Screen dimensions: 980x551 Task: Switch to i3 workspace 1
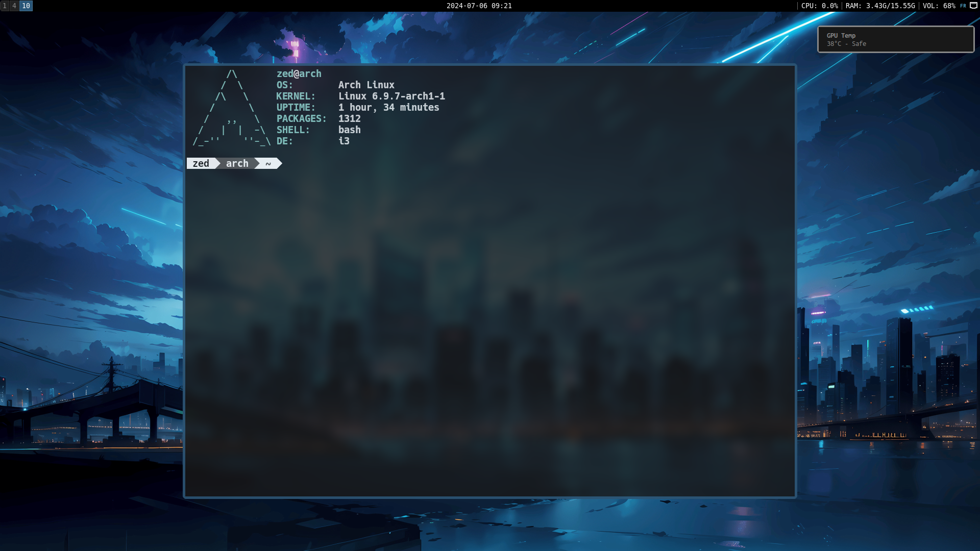pos(5,6)
